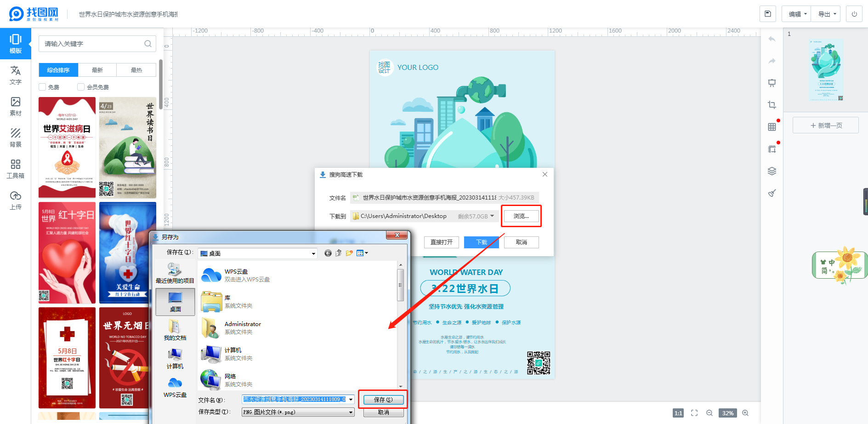The height and width of the screenshot is (424, 868).
Task: Expand the 保存在 location dropdown
Action: [257, 253]
